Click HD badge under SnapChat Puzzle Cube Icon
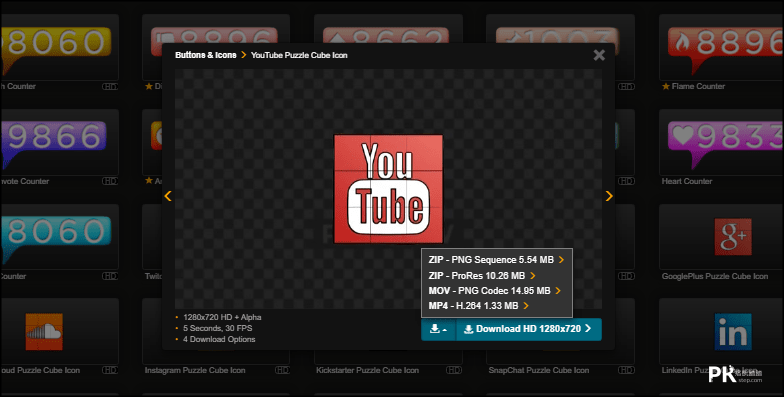784x397 pixels. 626,370
